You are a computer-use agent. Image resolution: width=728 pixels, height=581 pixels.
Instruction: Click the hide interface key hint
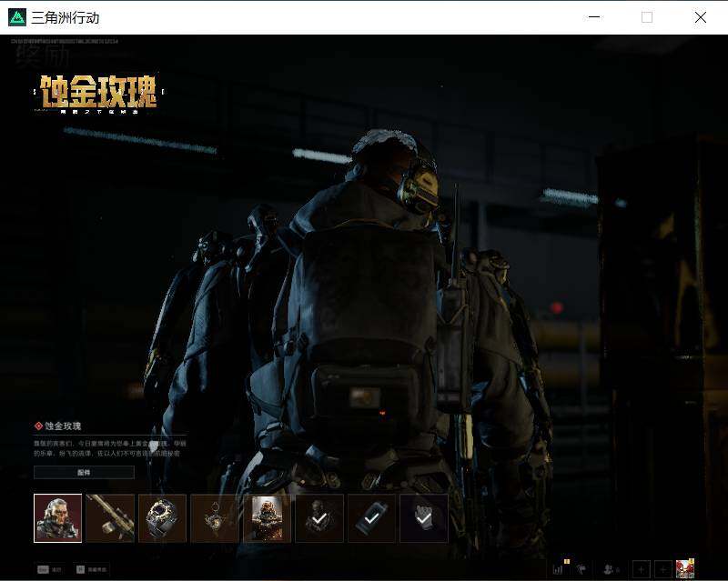click(92, 569)
